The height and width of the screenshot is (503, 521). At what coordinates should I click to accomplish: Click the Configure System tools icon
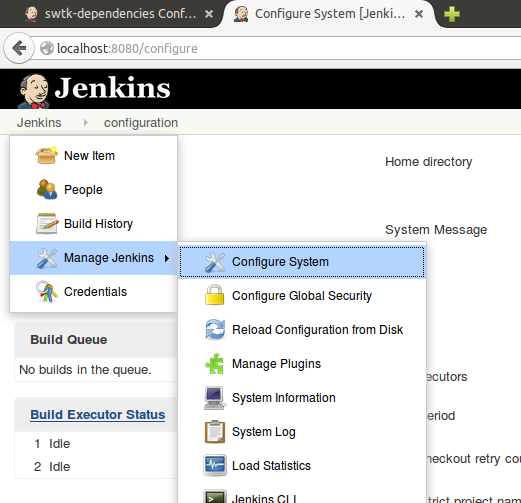click(215, 262)
